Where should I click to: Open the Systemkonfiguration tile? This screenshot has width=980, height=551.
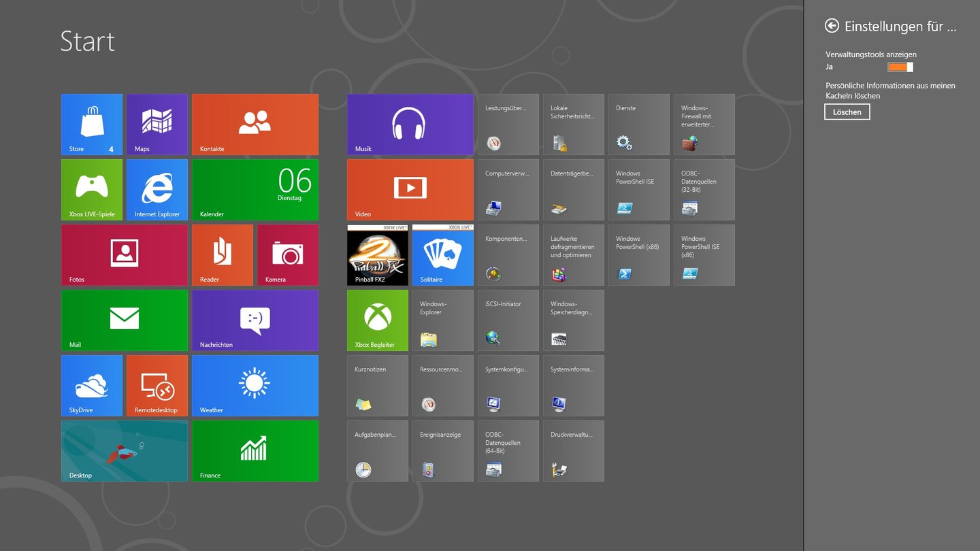tap(508, 386)
